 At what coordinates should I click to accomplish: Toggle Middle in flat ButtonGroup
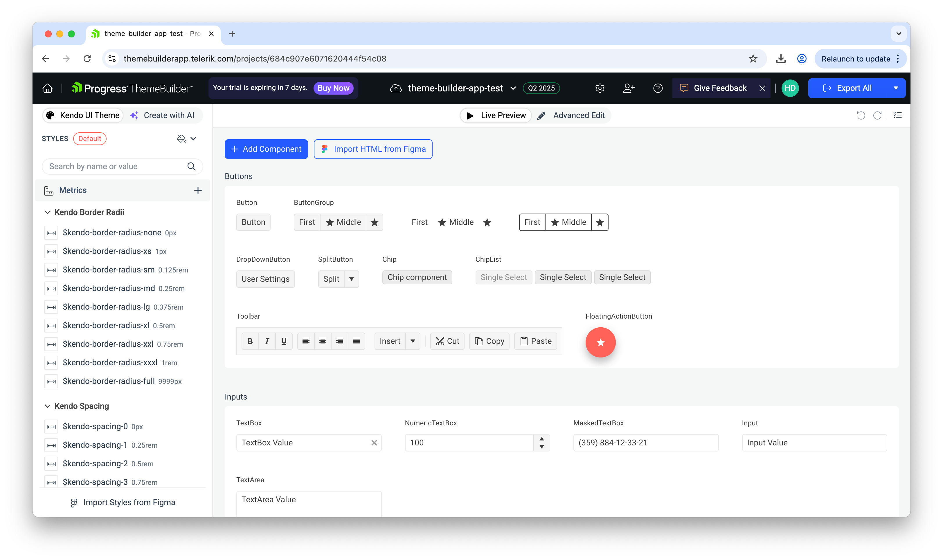click(456, 222)
